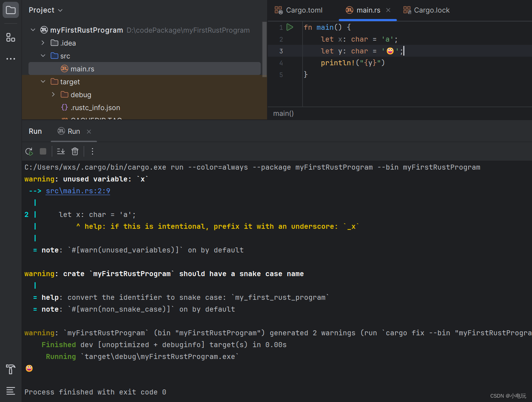The image size is (532, 402).
Task: Click the main() breadcrumb
Action: (283, 113)
